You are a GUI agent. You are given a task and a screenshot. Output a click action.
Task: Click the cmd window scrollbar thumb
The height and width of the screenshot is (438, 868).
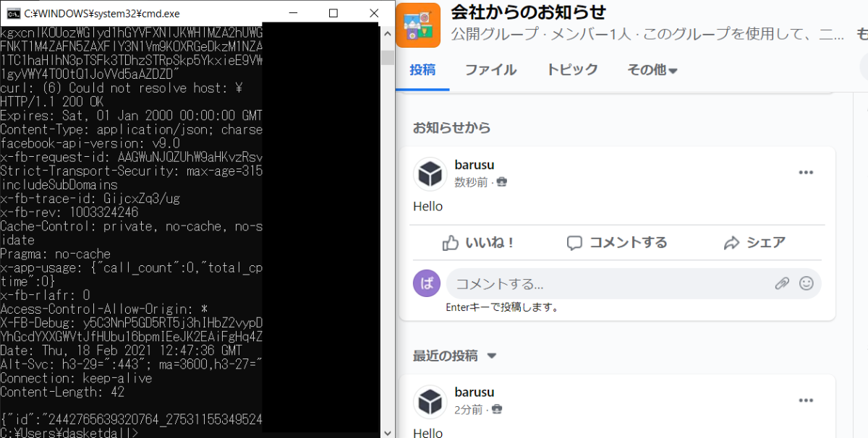pos(388,57)
